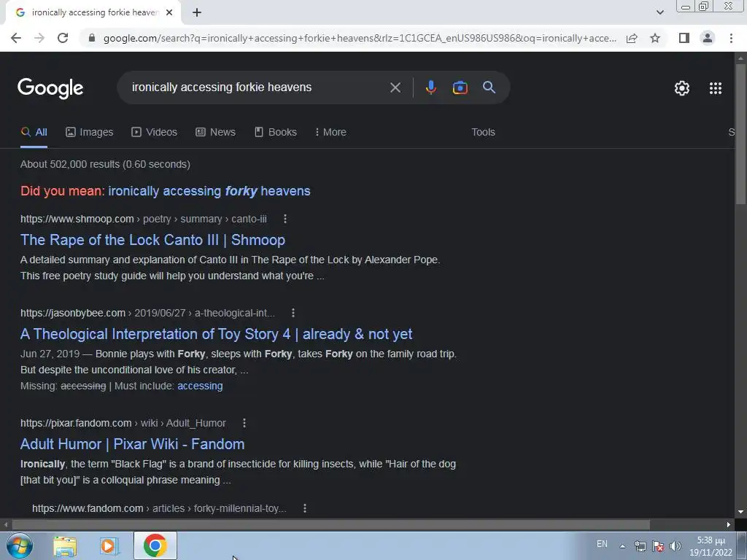Open the Chrome side panel icon
Viewport: 747px width, 560px height.
[684, 38]
